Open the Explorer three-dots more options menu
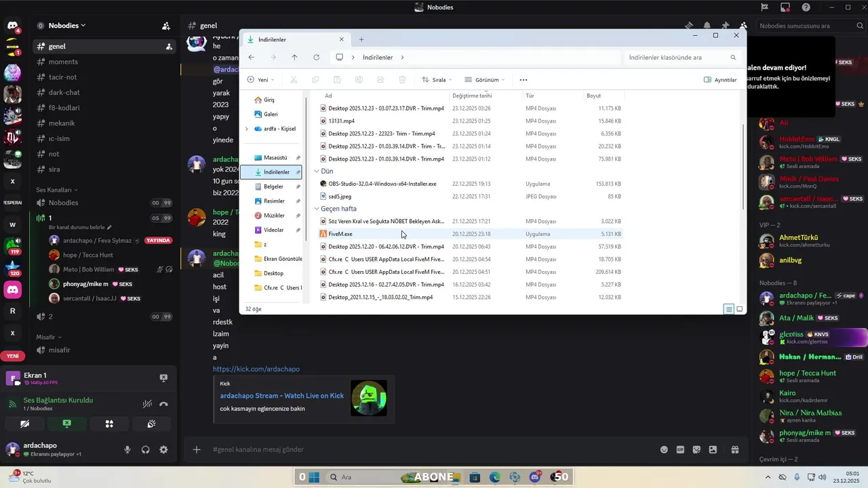868x488 pixels. point(524,80)
